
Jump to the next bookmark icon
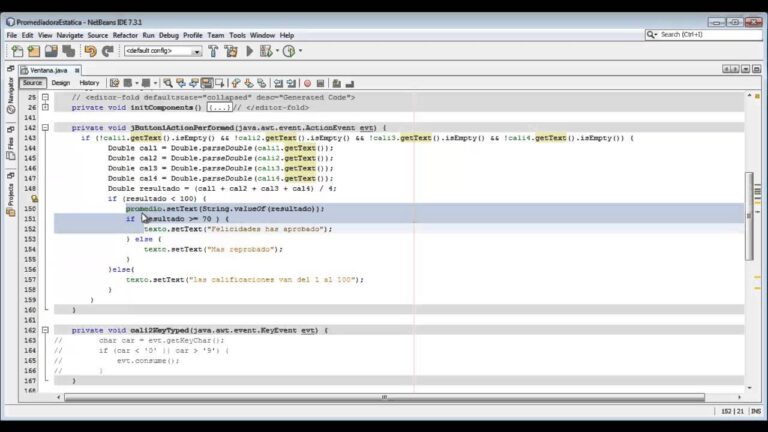(248, 83)
